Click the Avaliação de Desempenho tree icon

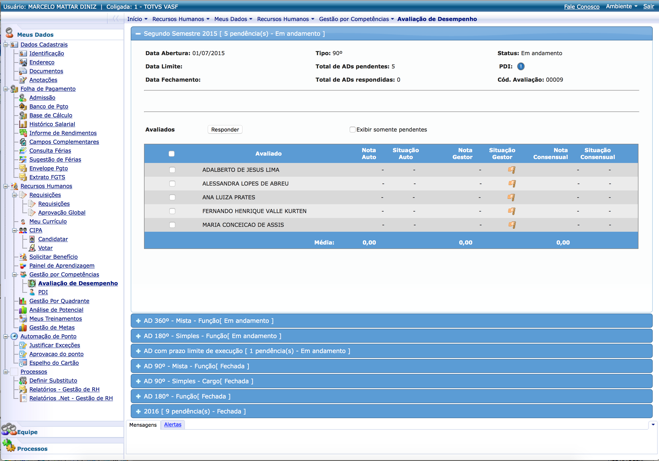tap(32, 283)
